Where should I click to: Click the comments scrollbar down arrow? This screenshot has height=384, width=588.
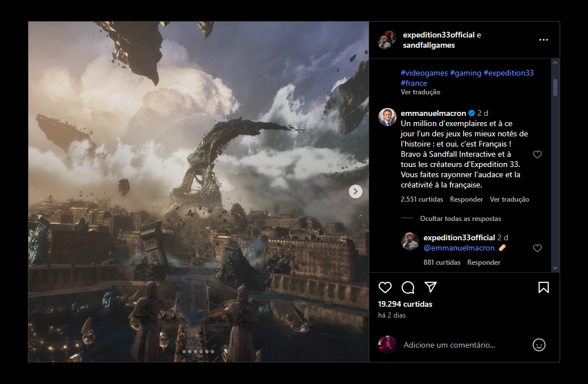[x=556, y=268]
